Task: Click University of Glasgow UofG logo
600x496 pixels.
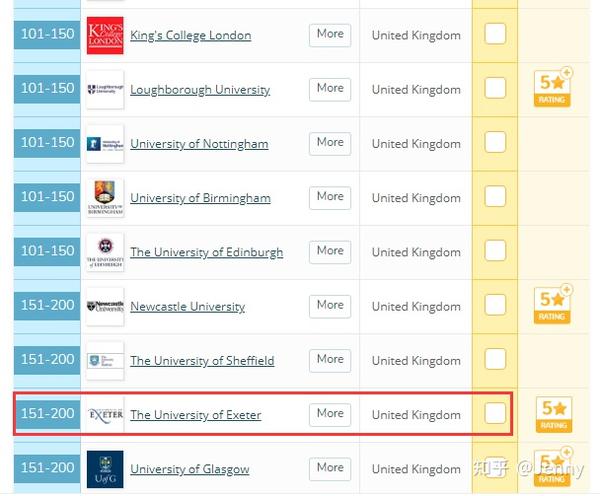Action: coord(105,469)
